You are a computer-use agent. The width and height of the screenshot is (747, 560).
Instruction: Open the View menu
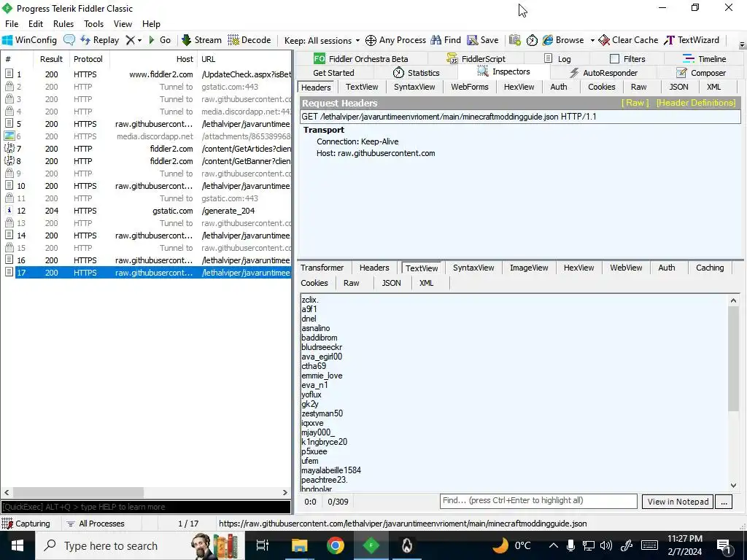(x=123, y=24)
